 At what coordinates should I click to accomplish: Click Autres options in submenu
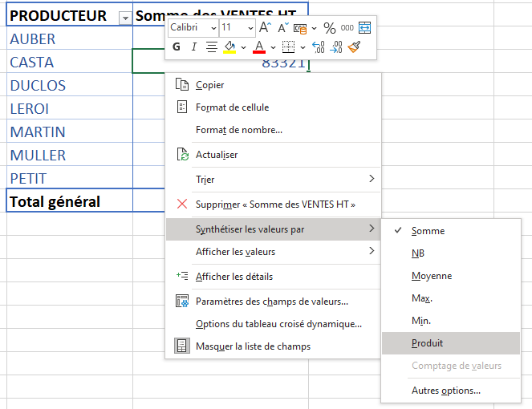[x=445, y=391]
